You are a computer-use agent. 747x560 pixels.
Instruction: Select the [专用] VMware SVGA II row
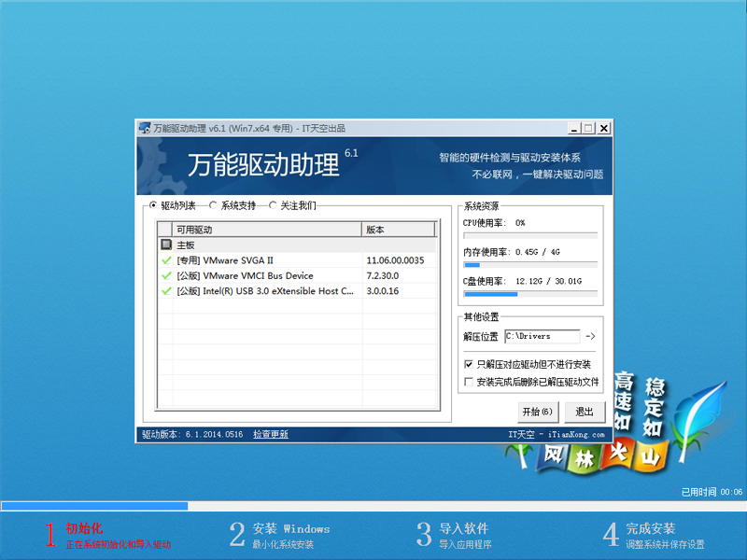(x=297, y=260)
